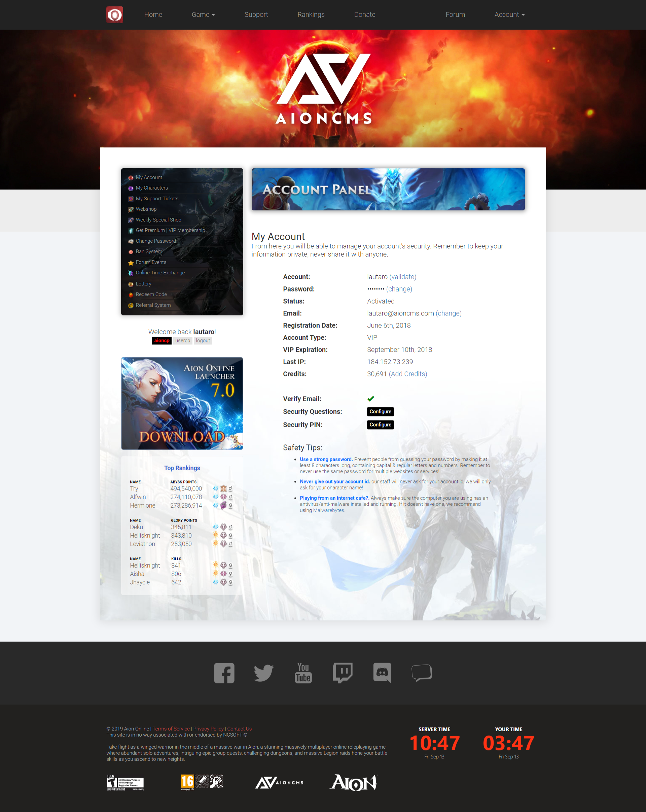Click Add Credits link
Image resolution: width=646 pixels, height=812 pixels.
coord(408,375)
